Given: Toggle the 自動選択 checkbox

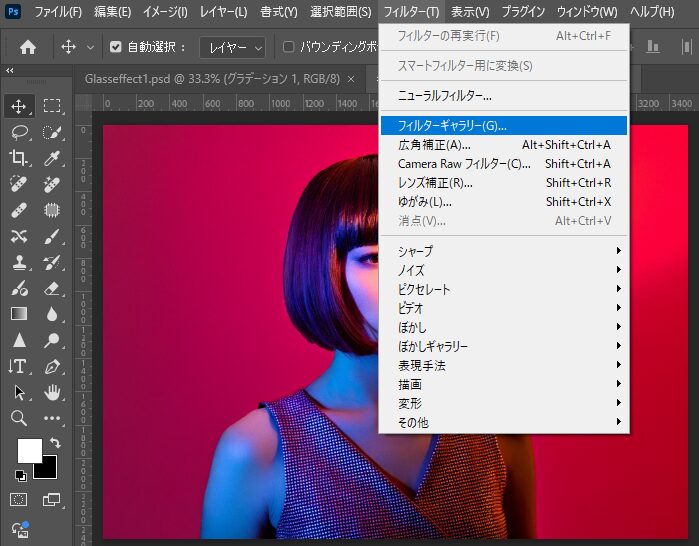Looking at the screenshot, I should tap(115, 46).
